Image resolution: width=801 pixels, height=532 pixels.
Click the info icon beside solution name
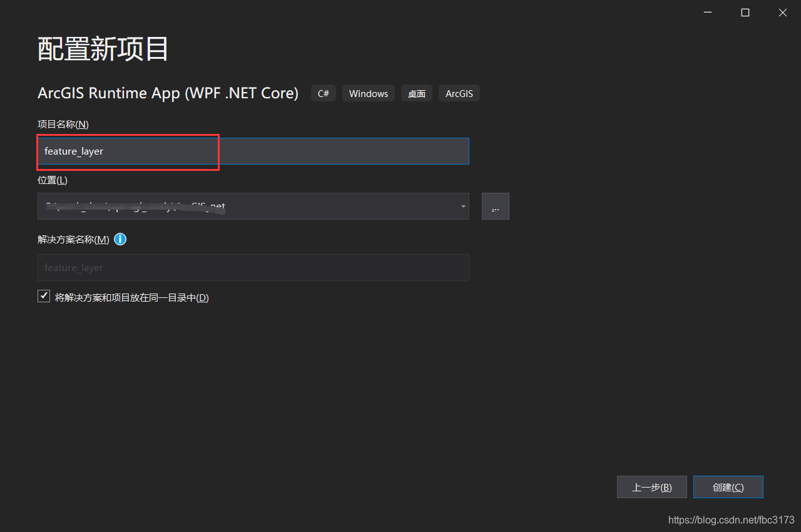click(x=120, y=239)
